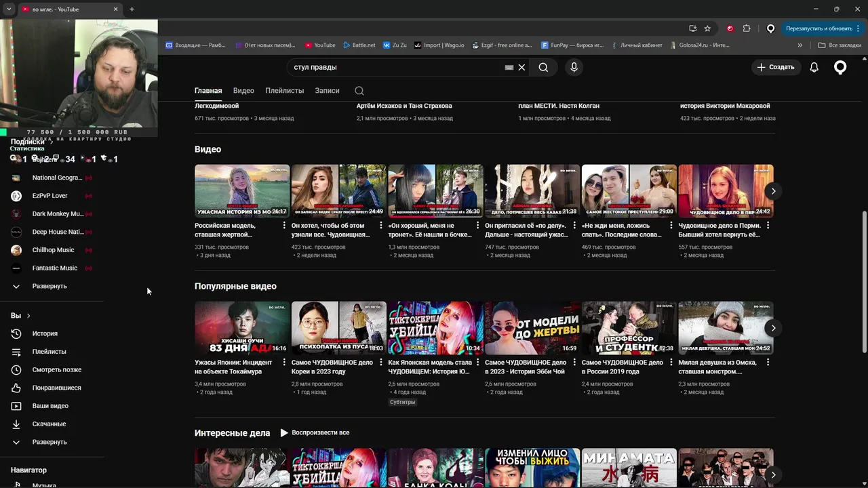Image resolution: width=868 pixels, height=488 pixels.
Task: Open the tab search dropdown arrow
Action: coord(8,9)
